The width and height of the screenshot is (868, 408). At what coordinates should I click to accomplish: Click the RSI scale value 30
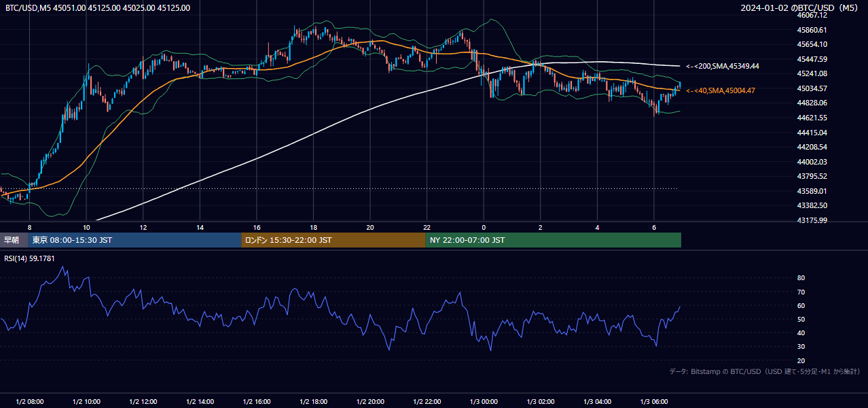click(x=801, y=347)
